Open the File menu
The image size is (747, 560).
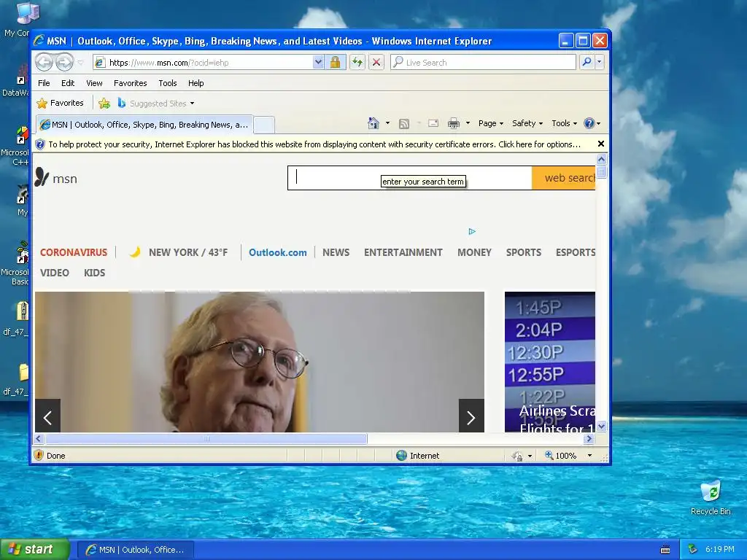click(44, 83)
